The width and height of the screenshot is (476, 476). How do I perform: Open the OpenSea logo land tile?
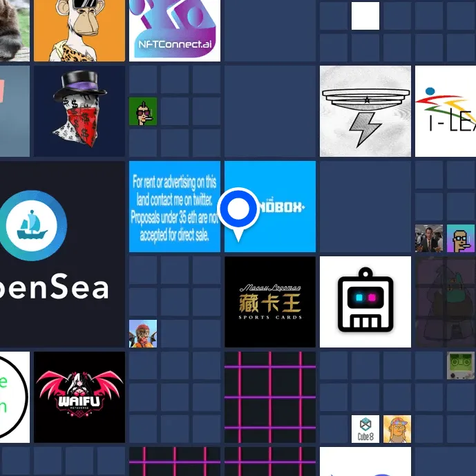62,254
